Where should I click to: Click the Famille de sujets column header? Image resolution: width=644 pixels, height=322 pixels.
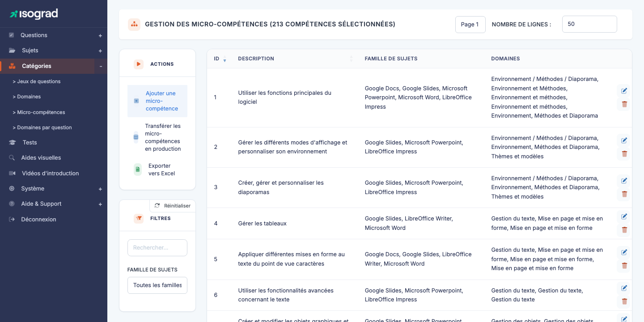coord(391,59)
